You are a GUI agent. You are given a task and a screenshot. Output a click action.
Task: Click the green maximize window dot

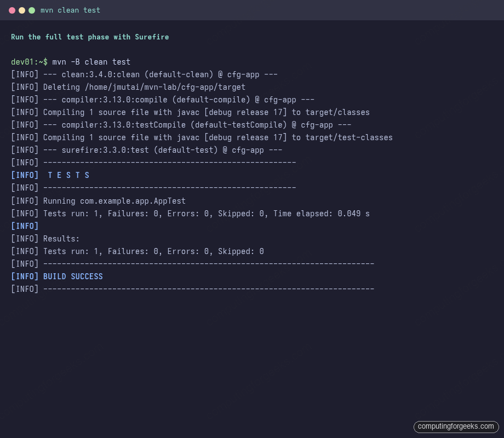pos(32,10)
